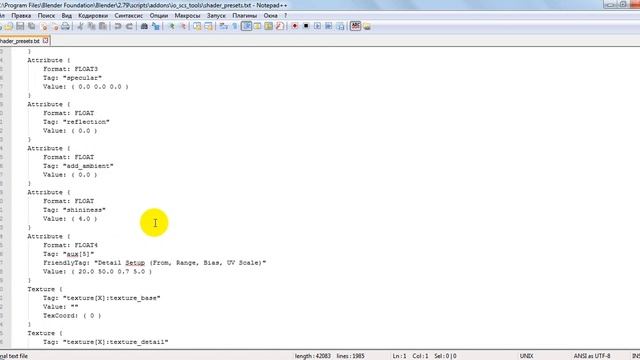Zoom in using the toolbar icon
Screen dimensions: 640x360
pyautogui.click(x=171, y=27)
